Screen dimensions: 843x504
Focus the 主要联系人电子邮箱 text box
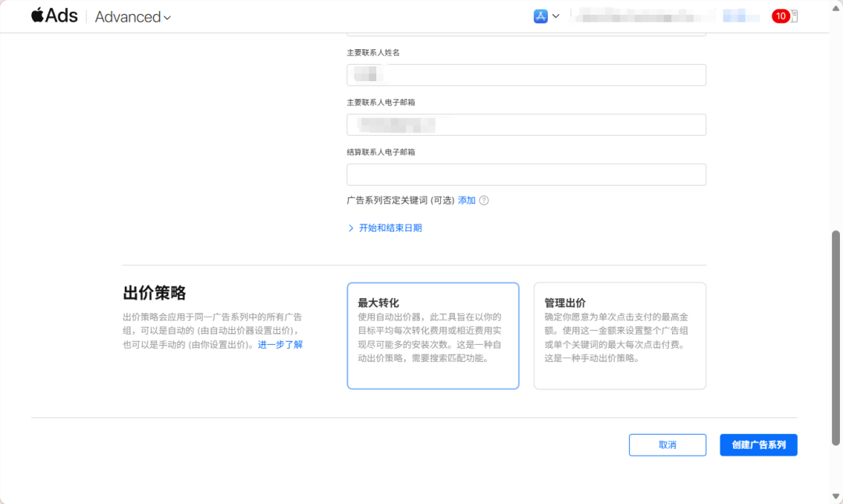coord(526,125)
